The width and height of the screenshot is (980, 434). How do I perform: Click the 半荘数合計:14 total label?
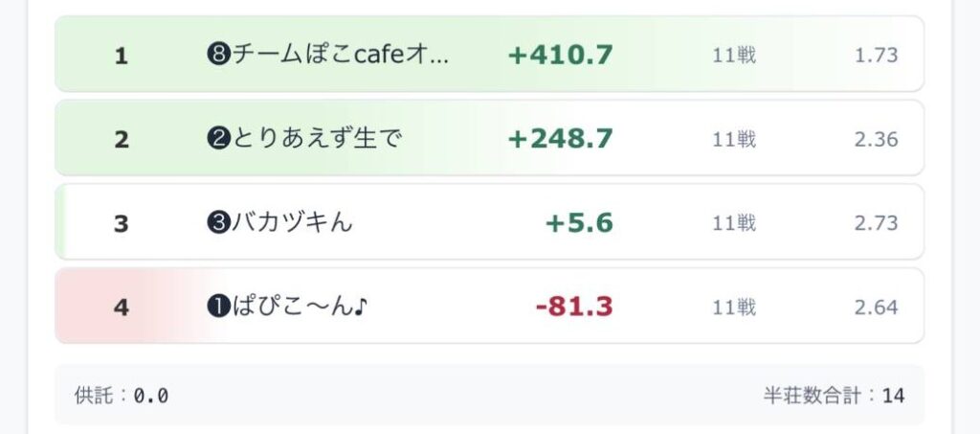(834, 396)
